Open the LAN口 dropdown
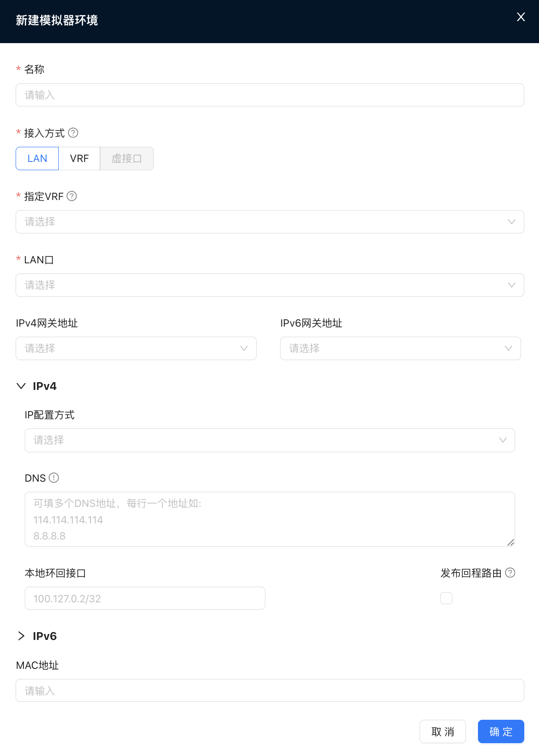 [269, 285]
